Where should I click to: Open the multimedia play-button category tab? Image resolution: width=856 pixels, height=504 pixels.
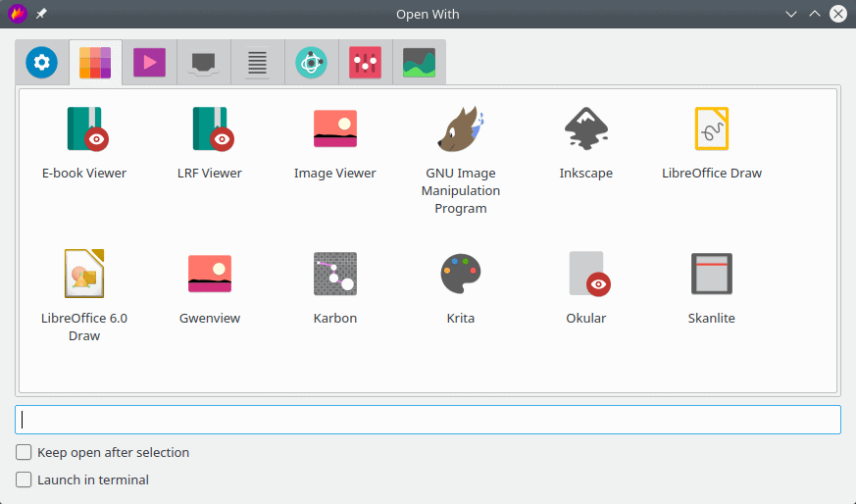149,62
